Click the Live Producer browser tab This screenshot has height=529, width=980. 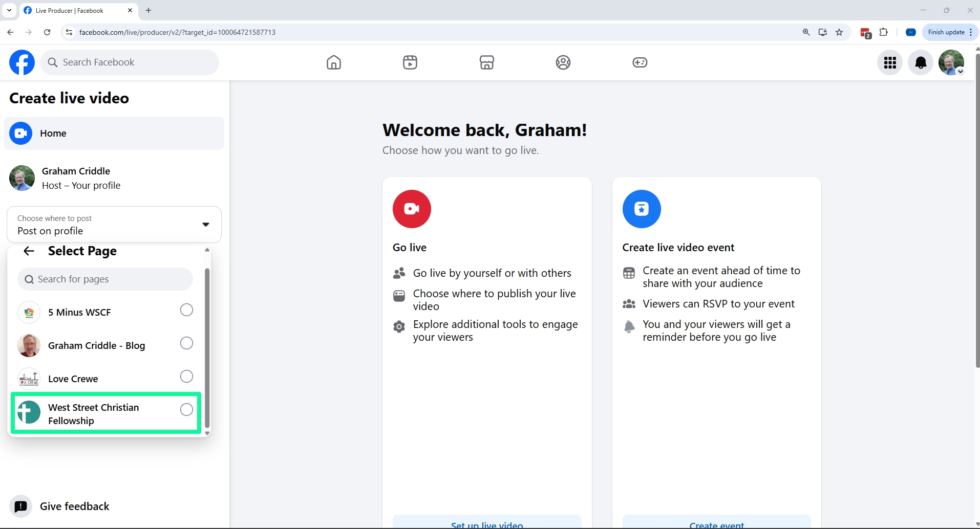(78, 10)
